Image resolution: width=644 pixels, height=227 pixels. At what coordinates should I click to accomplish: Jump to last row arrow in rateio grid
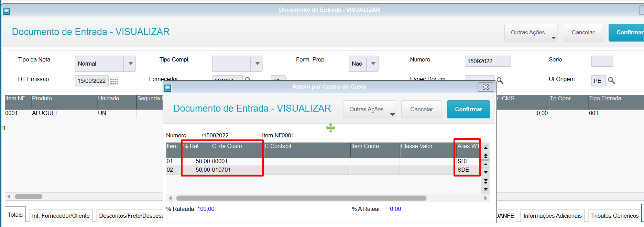(485, 189)
